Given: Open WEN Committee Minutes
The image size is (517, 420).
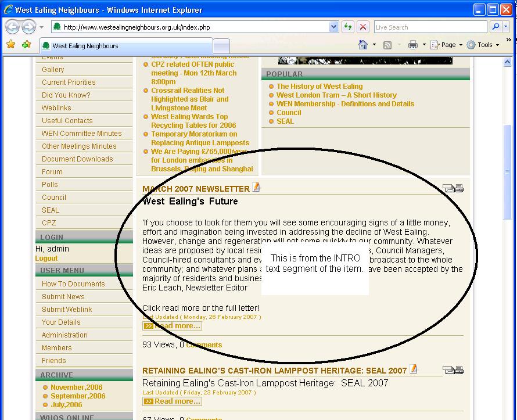Looking at the screenshot, I should tap(82, 133).
